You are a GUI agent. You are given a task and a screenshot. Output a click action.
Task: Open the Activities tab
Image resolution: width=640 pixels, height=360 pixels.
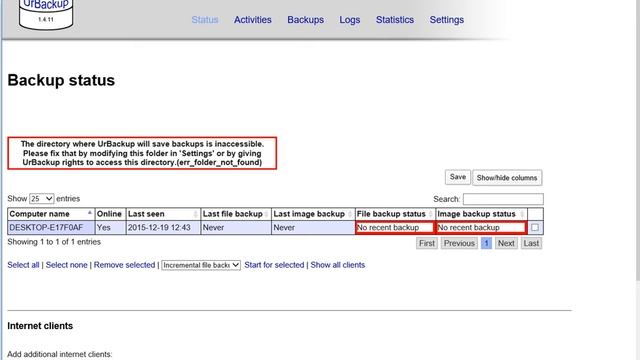[x=253, y=20]
